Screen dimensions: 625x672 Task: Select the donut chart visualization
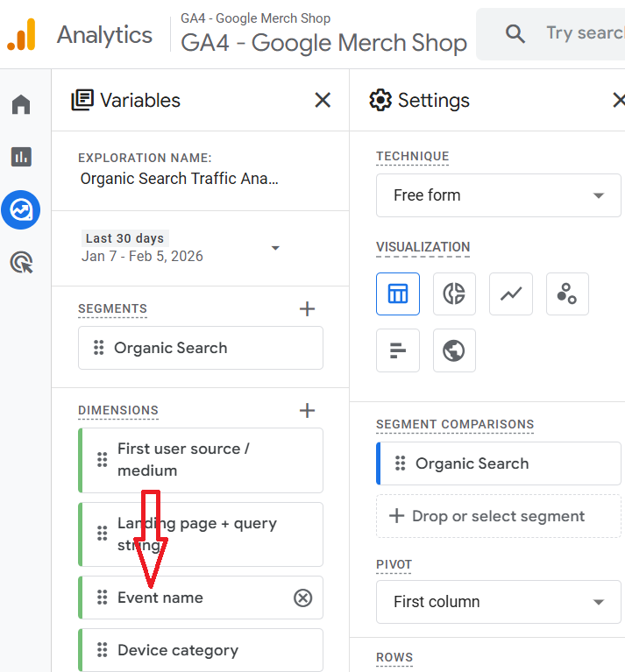[454, 294]
